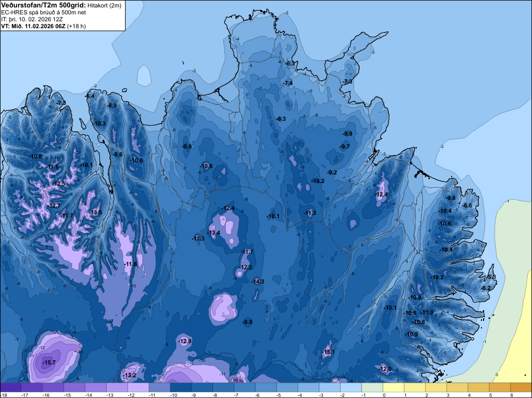Click the -12.0 temperature label
The height and width of the screenshot is (398, 532).
385,369
